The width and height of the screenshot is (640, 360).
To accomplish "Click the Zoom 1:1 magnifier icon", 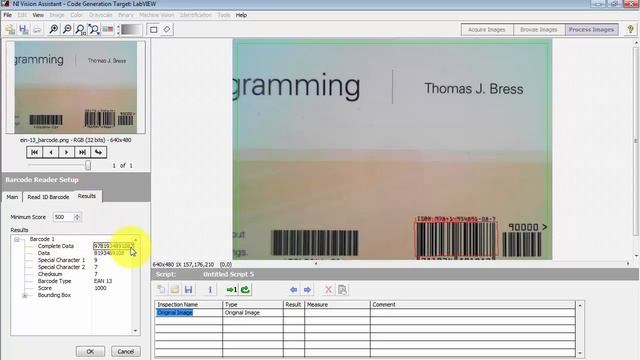I will pyautogui.click(x=80, y=29).
